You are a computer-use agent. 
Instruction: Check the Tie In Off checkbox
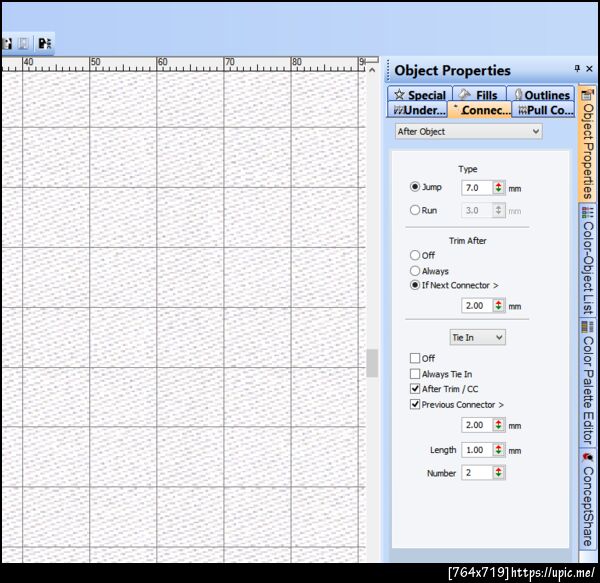(x=415, y=358)
